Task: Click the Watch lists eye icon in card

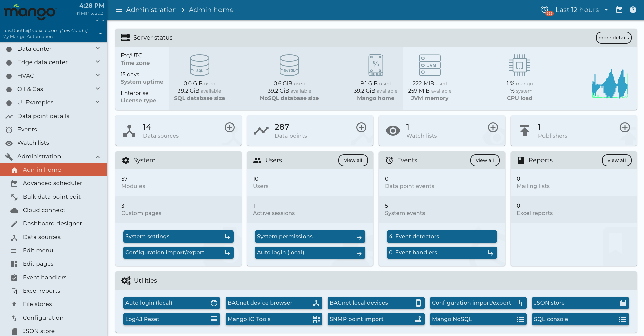Action: tap(393, 131)
